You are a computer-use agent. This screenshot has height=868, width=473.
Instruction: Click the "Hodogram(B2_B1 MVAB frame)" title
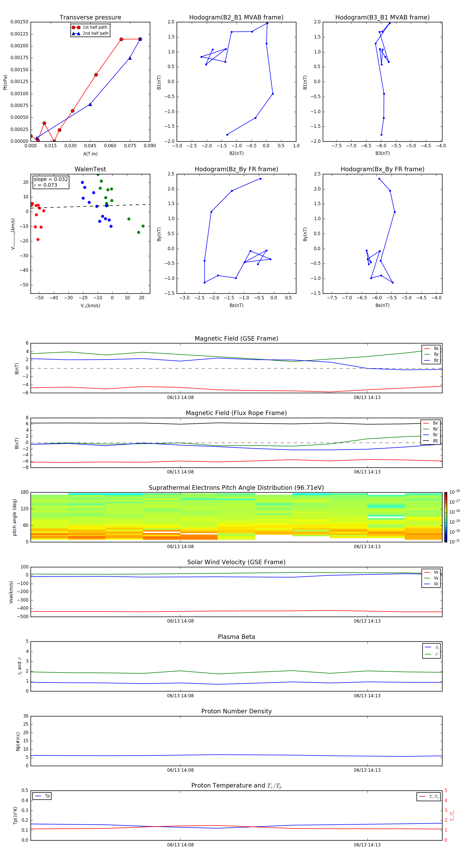pyautogui.click(x=236, y=18)
